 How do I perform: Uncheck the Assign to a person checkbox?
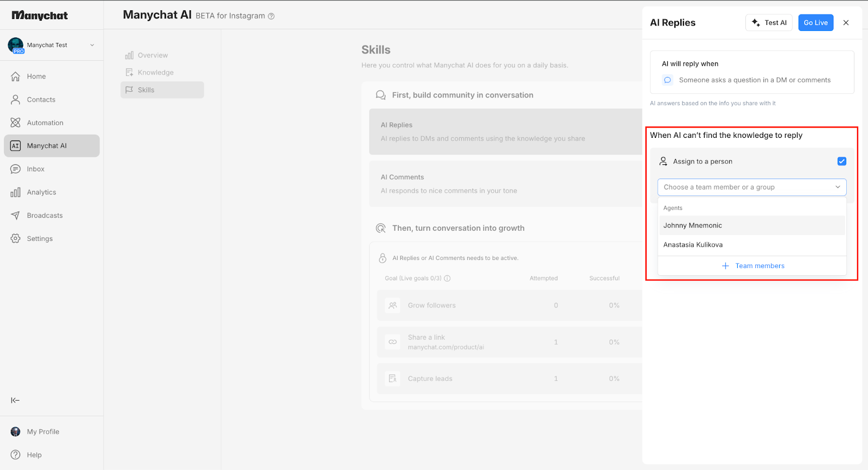[x=841, y=161]
